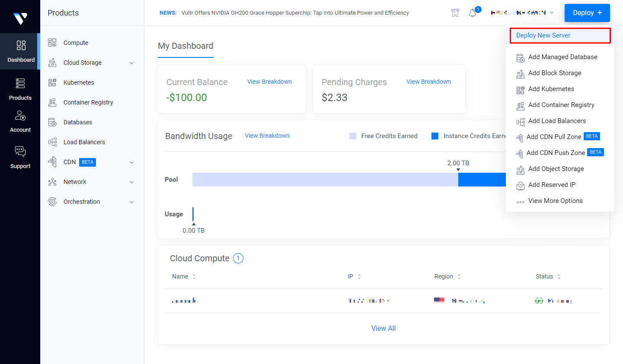Open the My Dashboard tab
The height and width of the screenshot is (364, 623).
[185, 46]
